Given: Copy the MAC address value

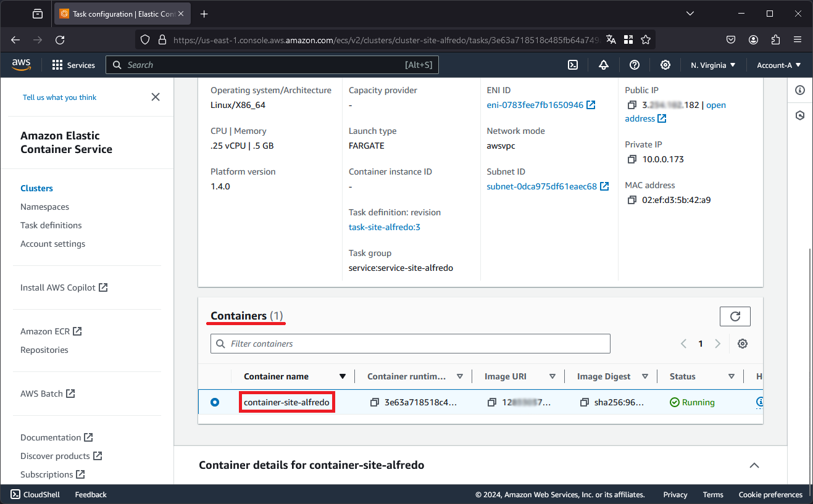Looking at the screenshot, I should pyautogui.click(x=632, y=200).
